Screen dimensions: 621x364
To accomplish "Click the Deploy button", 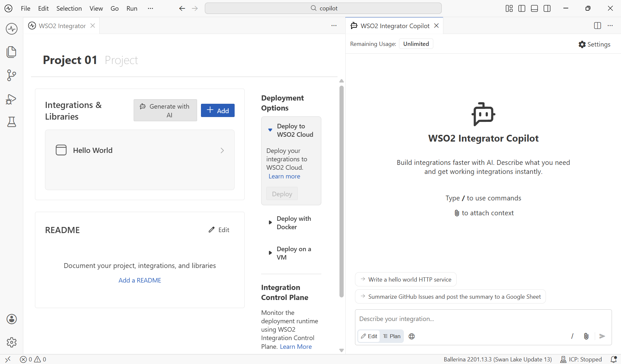I will pos(282,194).
